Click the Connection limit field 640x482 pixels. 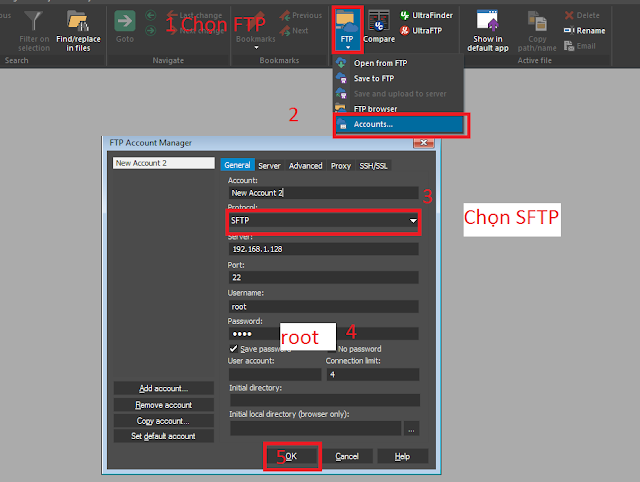(x=373, y=374)
